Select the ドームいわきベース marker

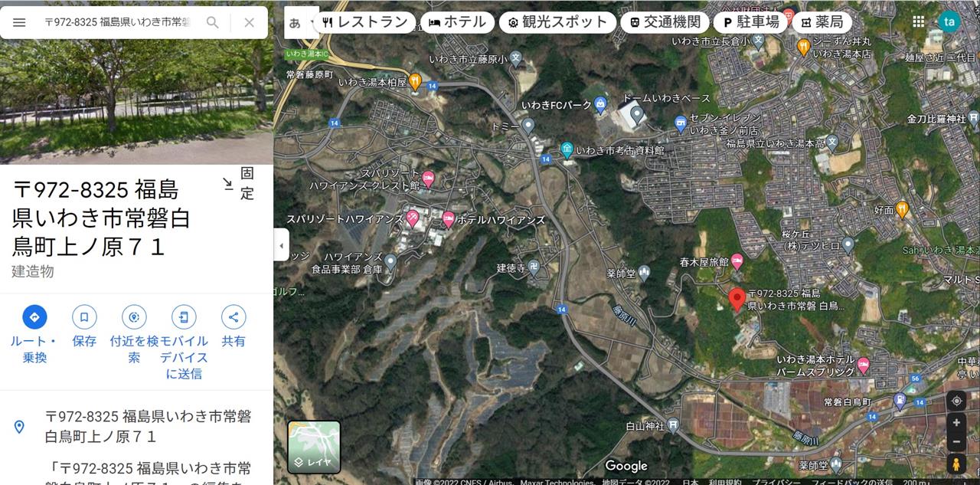(636, 115)
